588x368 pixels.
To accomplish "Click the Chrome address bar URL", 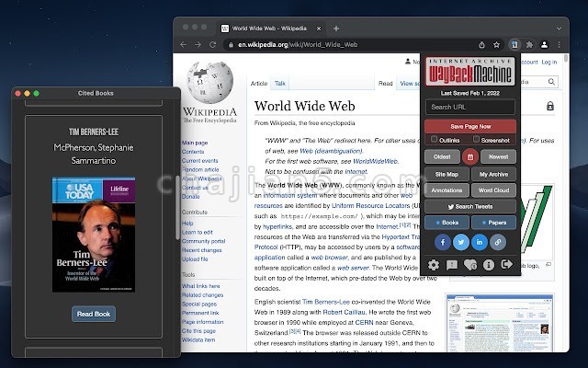I will point(298,45).
